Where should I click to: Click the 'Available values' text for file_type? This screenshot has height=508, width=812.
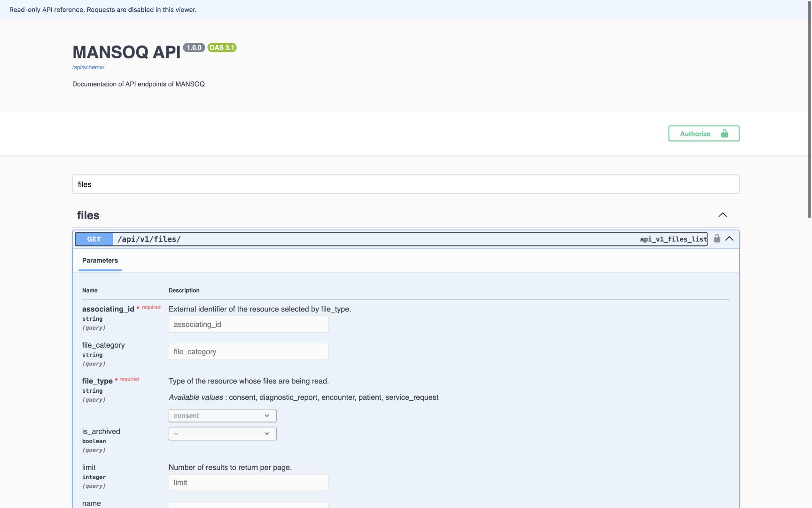click(x=196, y=397)
